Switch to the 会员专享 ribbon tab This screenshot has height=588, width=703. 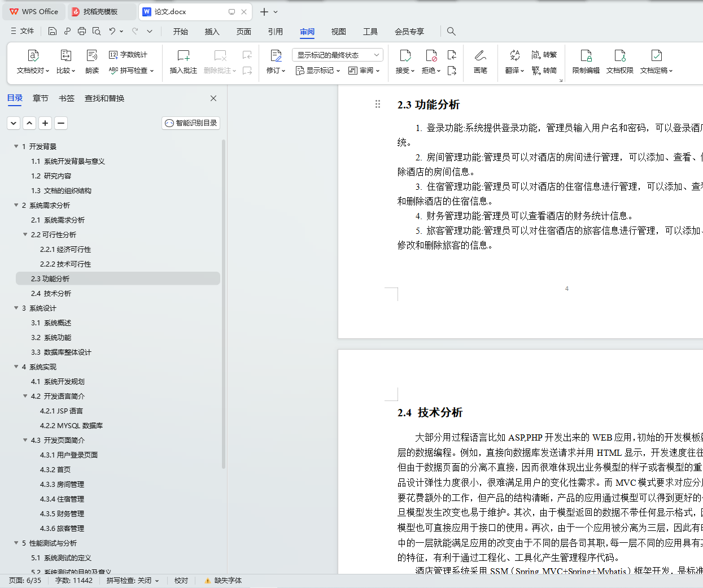[x=409, y=32]
